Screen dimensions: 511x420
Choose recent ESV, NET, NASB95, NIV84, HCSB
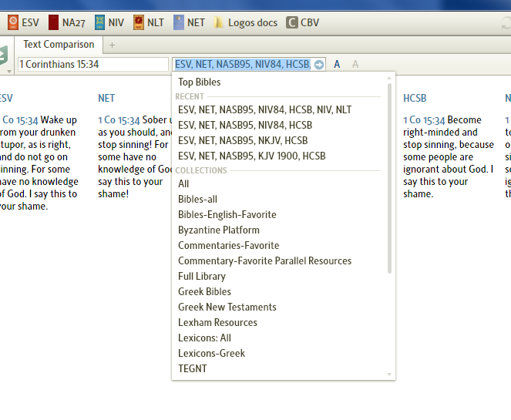(245, 125)
